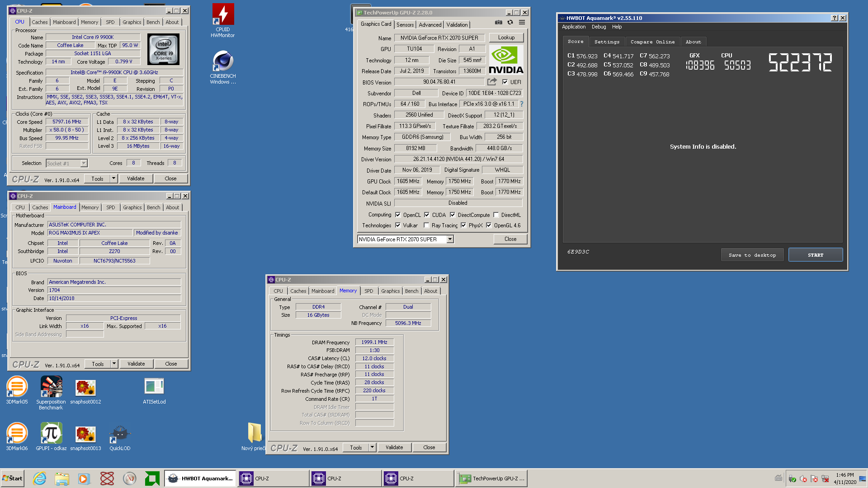
Task: Click the Bus Interface question mark icon
Action: coord(521,104)
